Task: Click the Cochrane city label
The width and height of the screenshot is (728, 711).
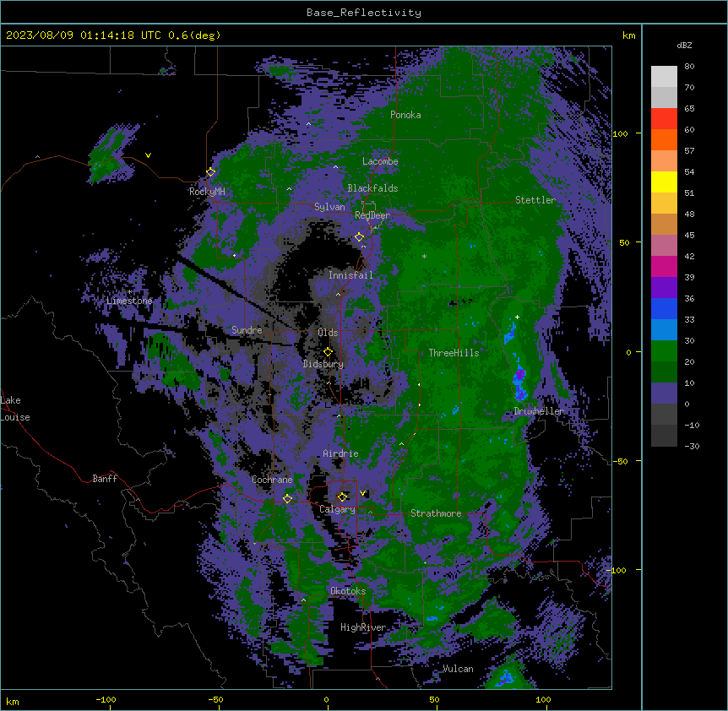Action: pyautogui.click(x=272, y=480)
